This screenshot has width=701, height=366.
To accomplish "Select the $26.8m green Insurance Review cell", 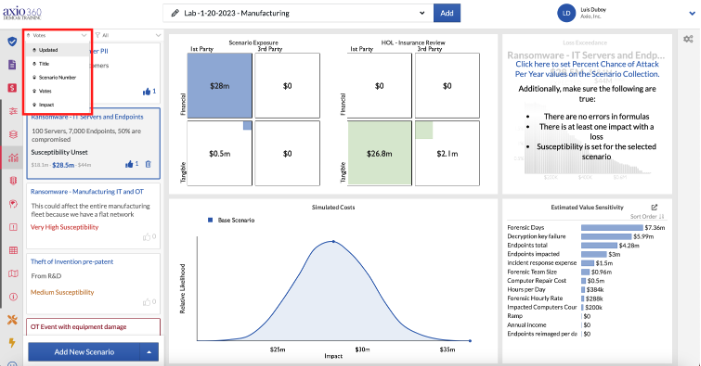I will coord(379,153).
